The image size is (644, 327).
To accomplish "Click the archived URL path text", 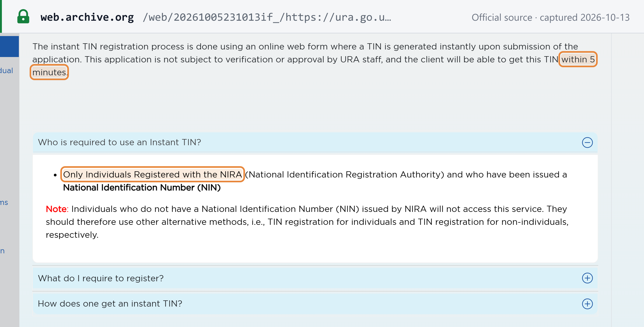I will (267, 17).
